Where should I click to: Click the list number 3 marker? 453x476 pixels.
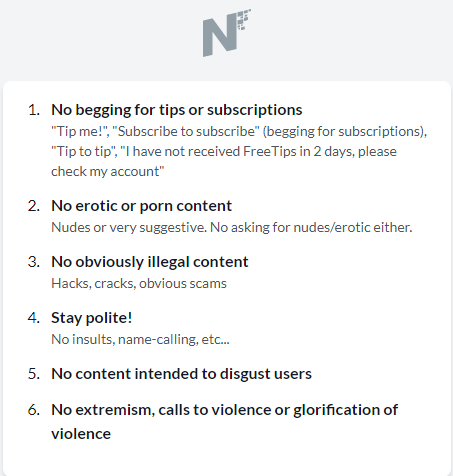[x=34, y=262]
